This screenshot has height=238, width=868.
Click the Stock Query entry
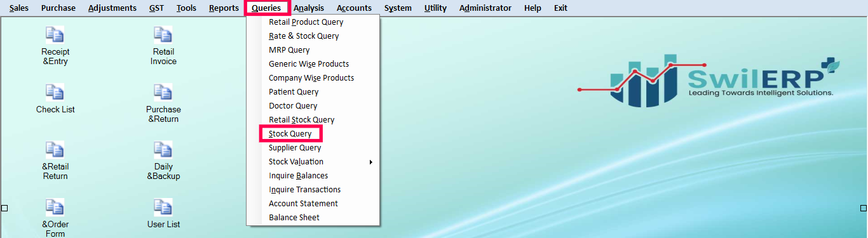click(x=313, y=134)
